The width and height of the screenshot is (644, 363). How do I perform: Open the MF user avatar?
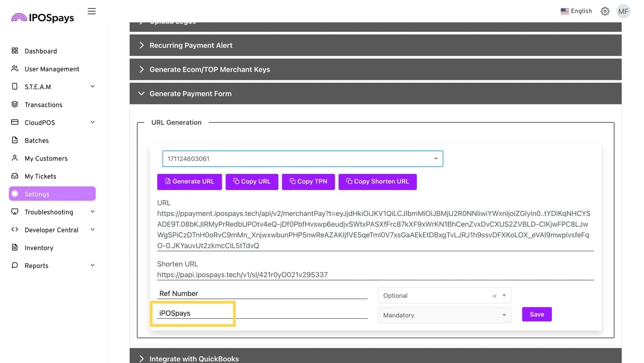click(x=623, y=11)
